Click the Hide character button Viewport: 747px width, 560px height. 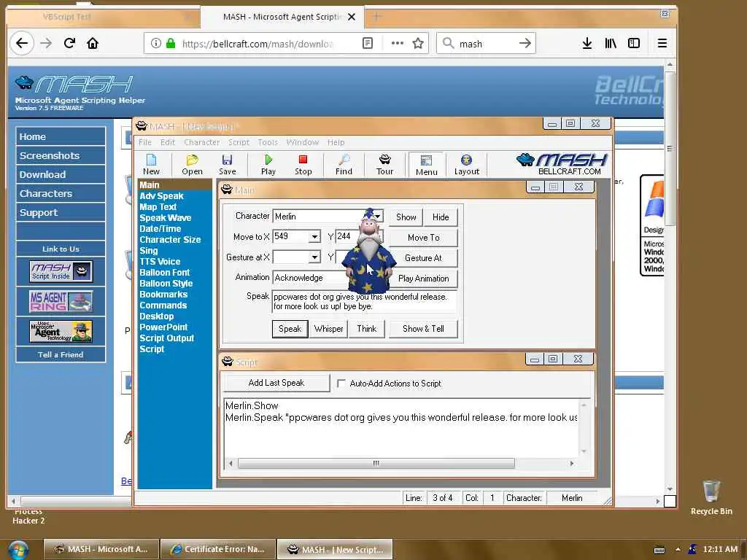coord(441,217)
